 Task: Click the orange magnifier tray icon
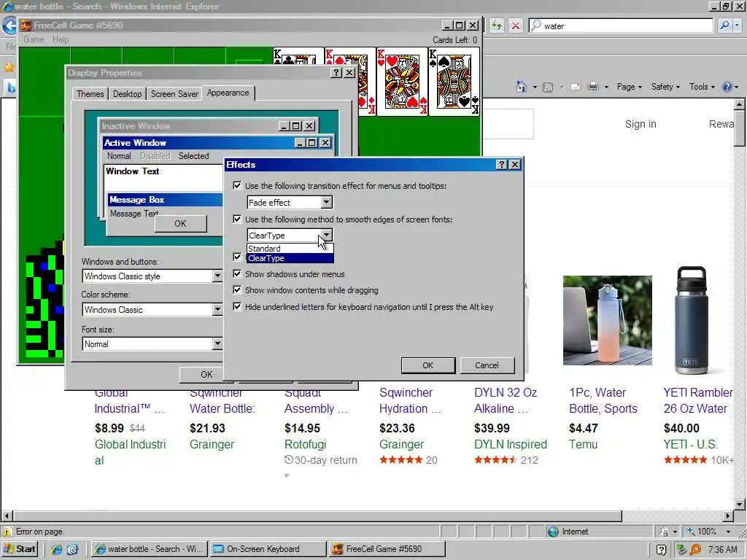(x=695, y=550)
